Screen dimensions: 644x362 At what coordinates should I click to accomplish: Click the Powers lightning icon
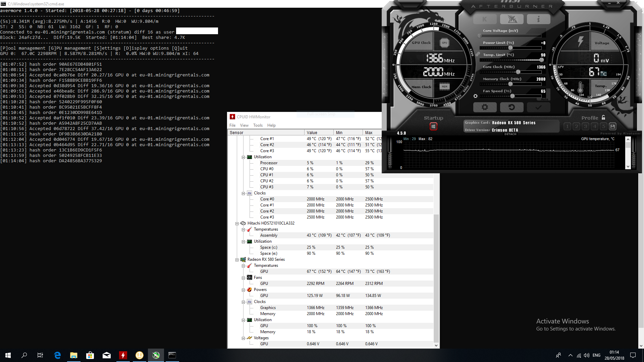(x=250, y=290)
